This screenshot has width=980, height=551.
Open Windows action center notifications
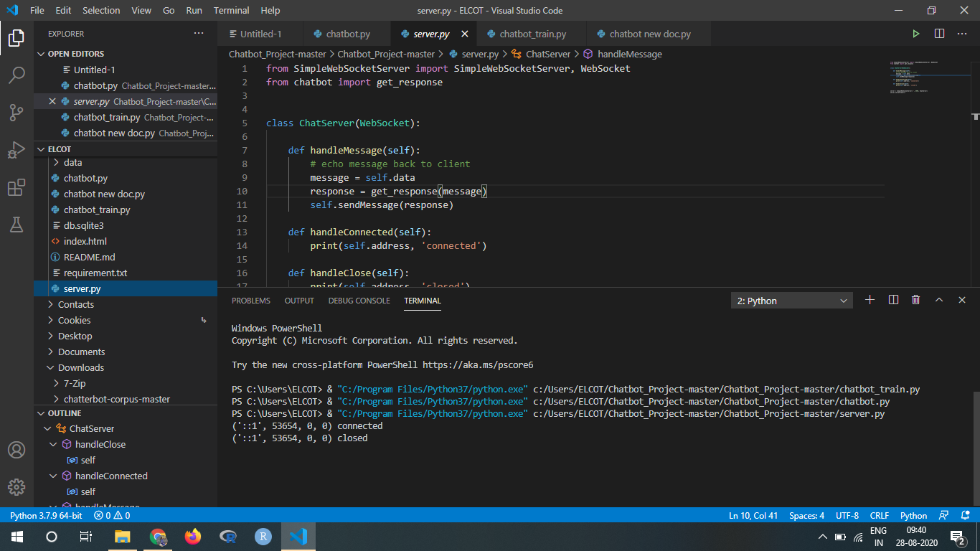click(x=957, y=537)
